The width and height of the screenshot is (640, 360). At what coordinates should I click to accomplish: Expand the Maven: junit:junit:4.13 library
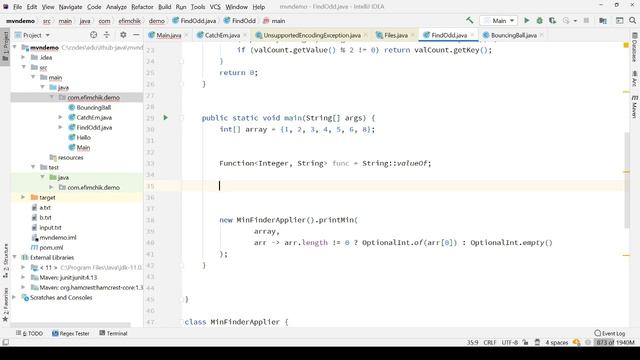click(23, 277)
